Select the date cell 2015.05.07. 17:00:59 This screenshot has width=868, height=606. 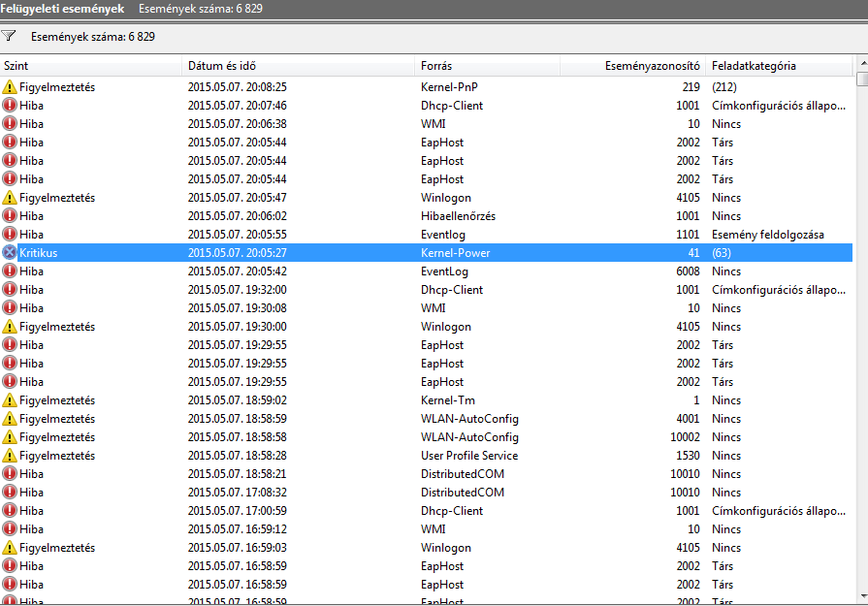238,511
